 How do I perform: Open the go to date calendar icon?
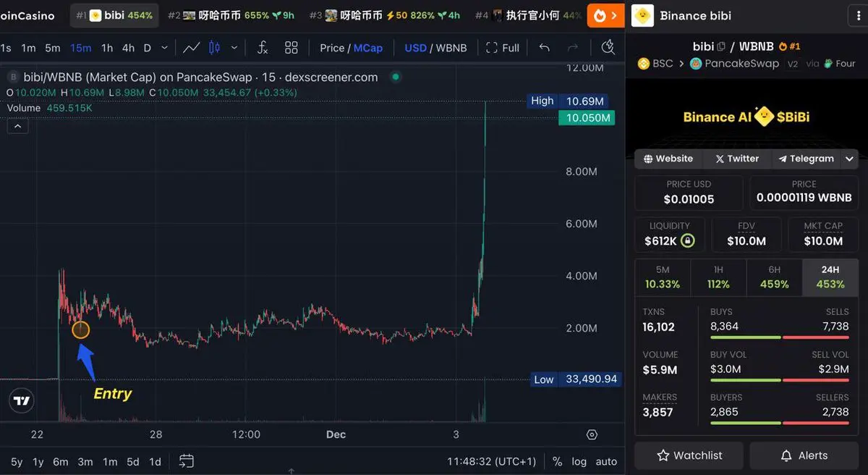coord(187,461)
